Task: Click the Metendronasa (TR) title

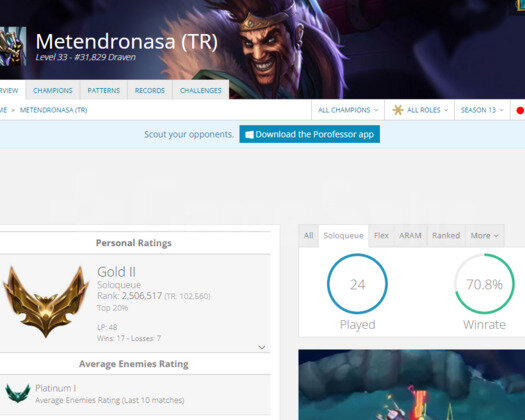Action: 127,42
